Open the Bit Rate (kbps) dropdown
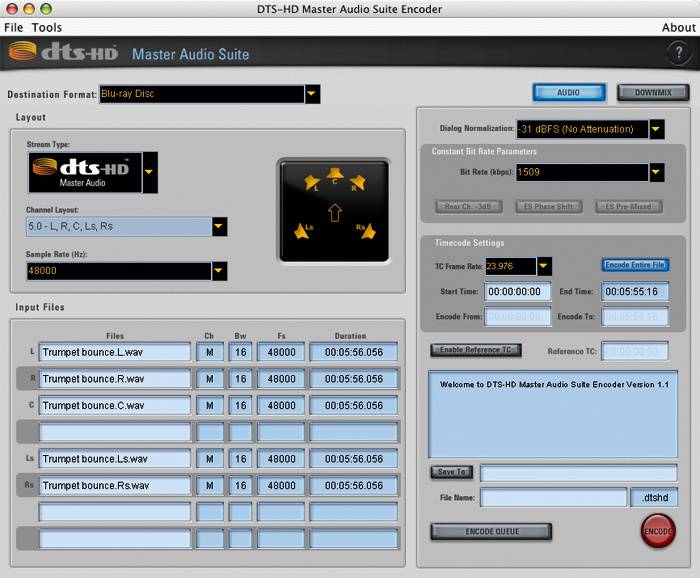 click(x=656, y=172)
